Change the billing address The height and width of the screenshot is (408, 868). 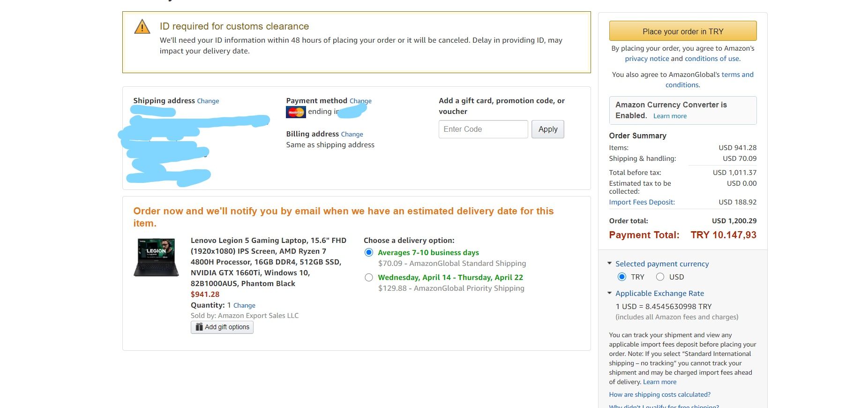(x=352, y=135)
